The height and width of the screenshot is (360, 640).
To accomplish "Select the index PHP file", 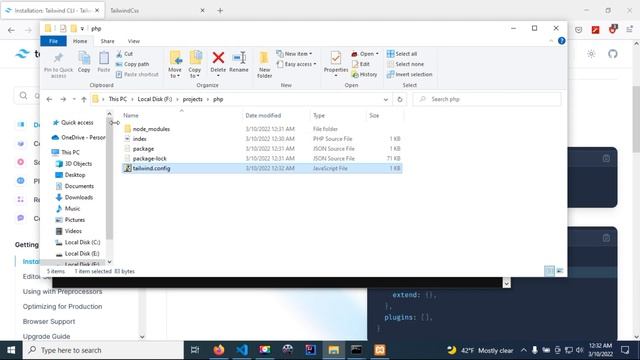I will (x=262, y=139).
